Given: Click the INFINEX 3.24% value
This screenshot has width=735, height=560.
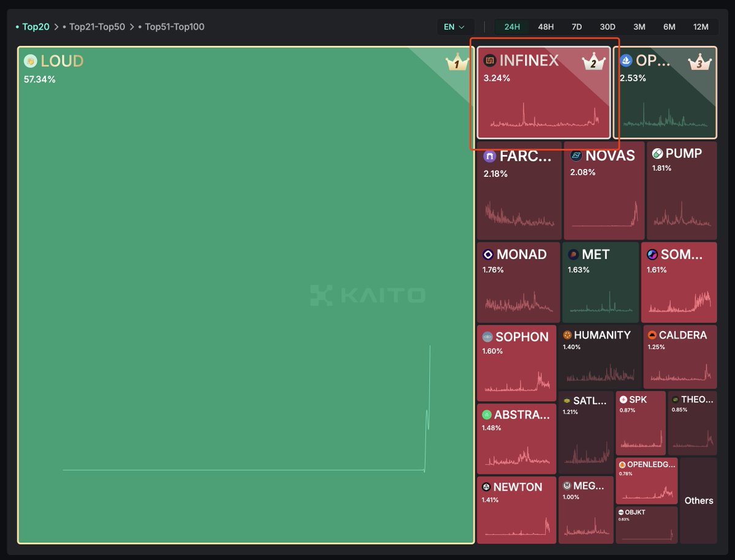Looking at the screenshot, I should click(x=497, y=78).
